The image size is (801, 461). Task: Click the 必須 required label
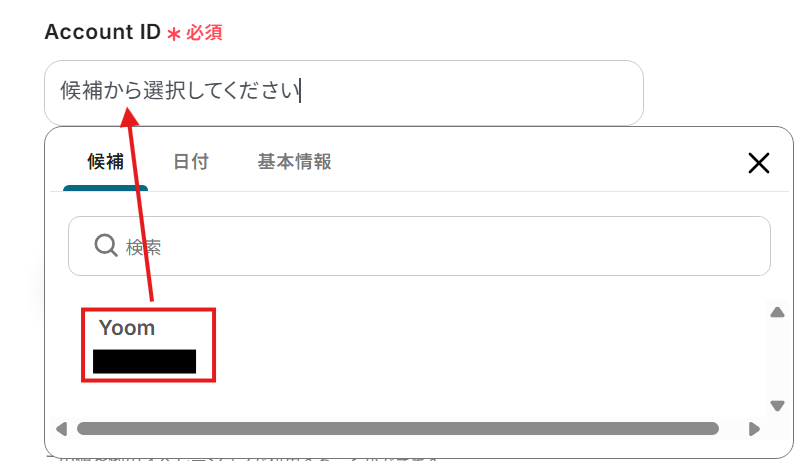204,33
